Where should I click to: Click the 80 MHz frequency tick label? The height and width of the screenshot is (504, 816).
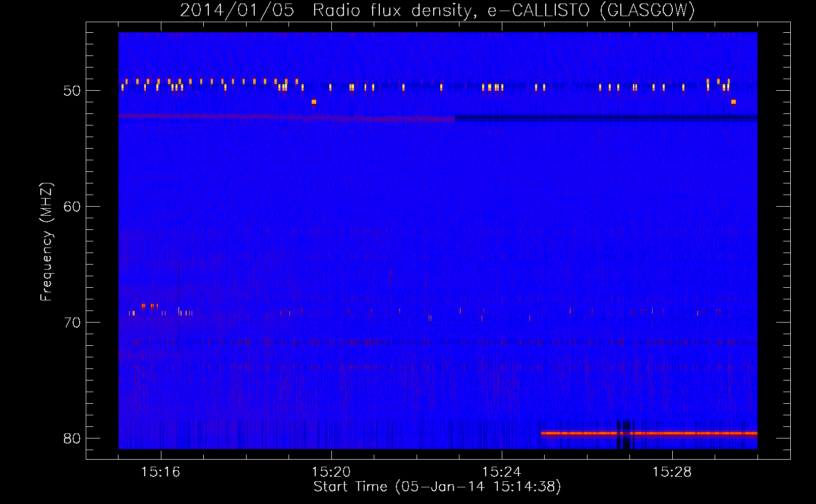coord(72,438)
